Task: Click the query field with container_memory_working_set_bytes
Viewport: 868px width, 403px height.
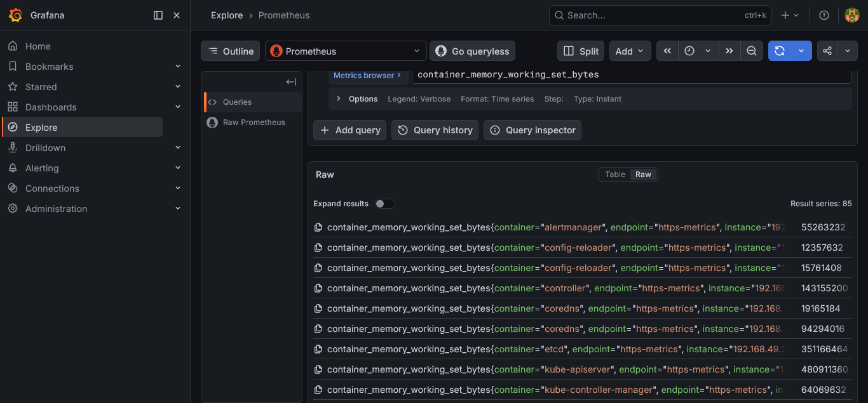Action: [x=632, y=75]
